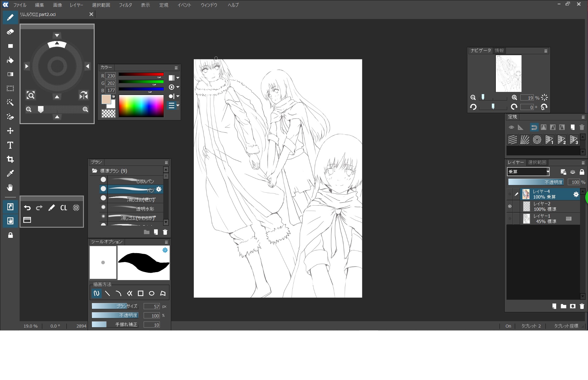Screen dimensions: 588x380
Task: Toggle visibility of レイヤー2 layer
Action: 510,207
